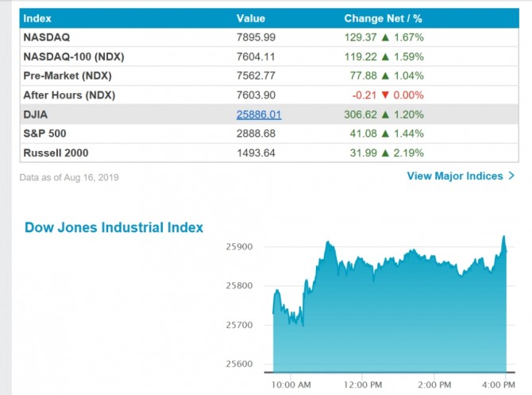This screenshot has height=395, width=532.
Task: Click the green up arrow for S&P 500
Action: (x=386, y=134)
